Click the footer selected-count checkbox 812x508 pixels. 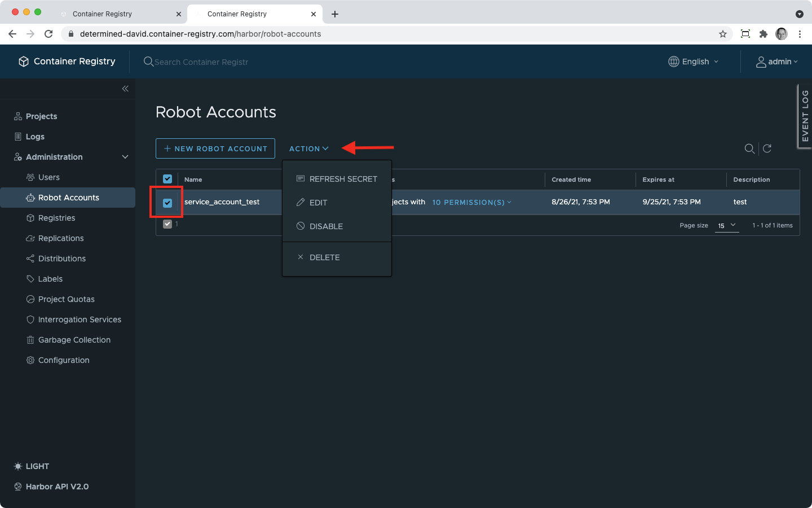click(167, 224)
